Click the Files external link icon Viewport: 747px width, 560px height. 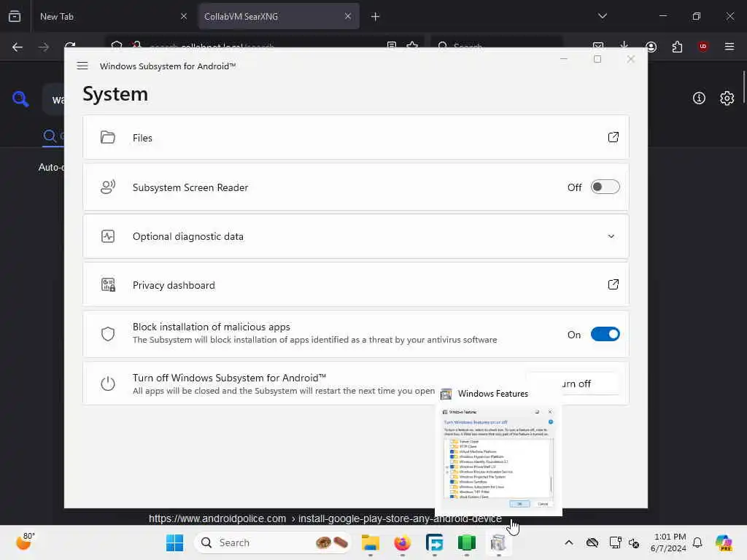(x=613, y=137)
